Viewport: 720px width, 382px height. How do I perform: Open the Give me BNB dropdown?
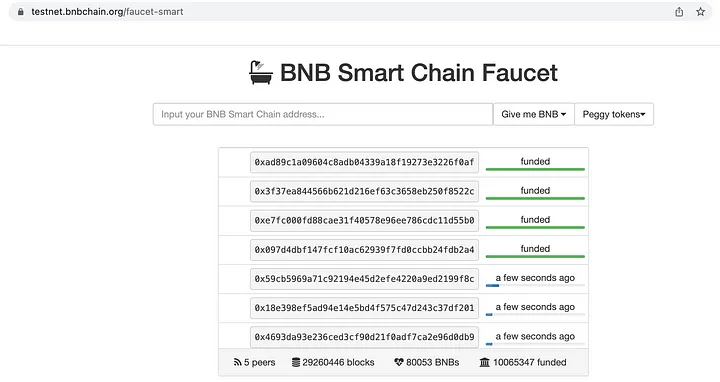[534, 114]
